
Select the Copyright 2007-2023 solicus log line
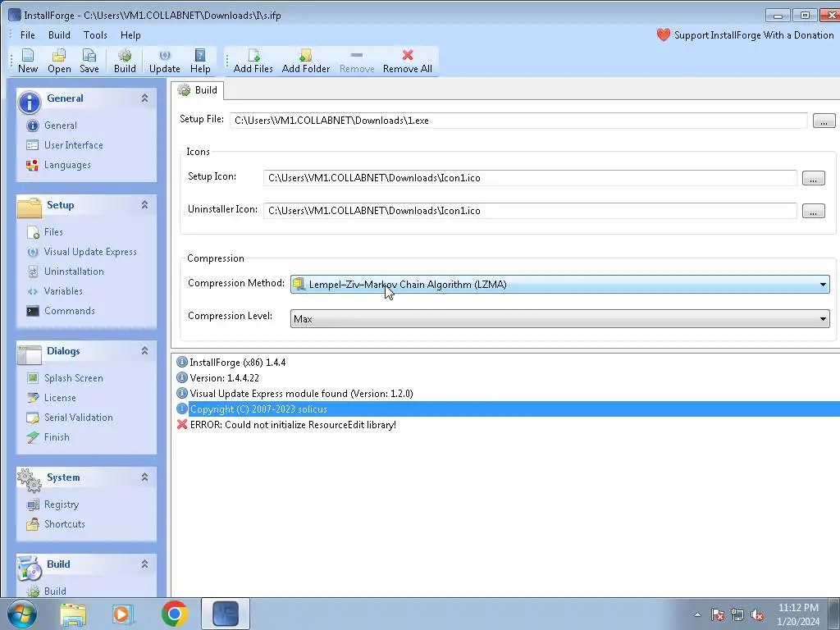[507, 409]
